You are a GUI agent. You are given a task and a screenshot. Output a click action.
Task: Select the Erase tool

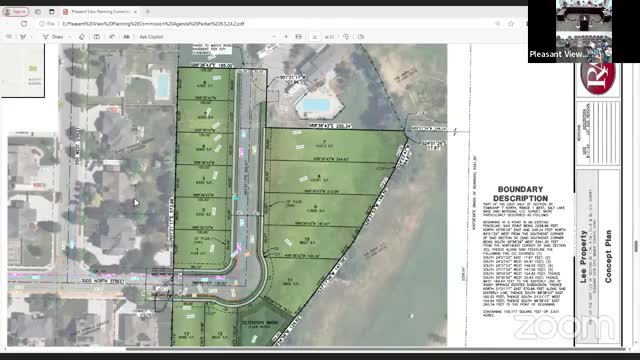coord(82,37)
